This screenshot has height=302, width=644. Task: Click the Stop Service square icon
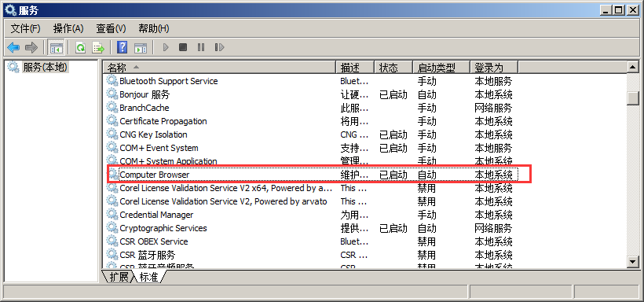[183, 47]
